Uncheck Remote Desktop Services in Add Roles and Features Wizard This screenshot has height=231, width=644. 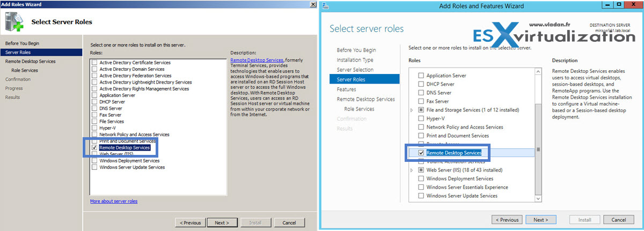[421, 153]
